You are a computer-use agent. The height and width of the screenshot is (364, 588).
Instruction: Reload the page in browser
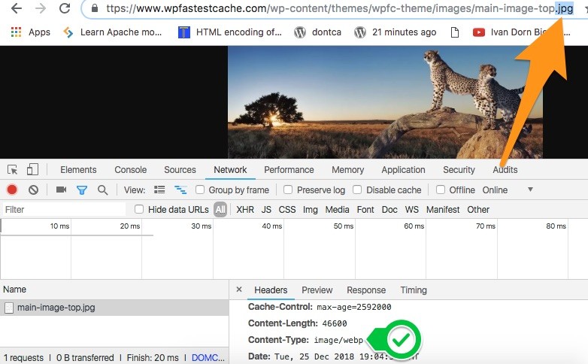(65, 9)
